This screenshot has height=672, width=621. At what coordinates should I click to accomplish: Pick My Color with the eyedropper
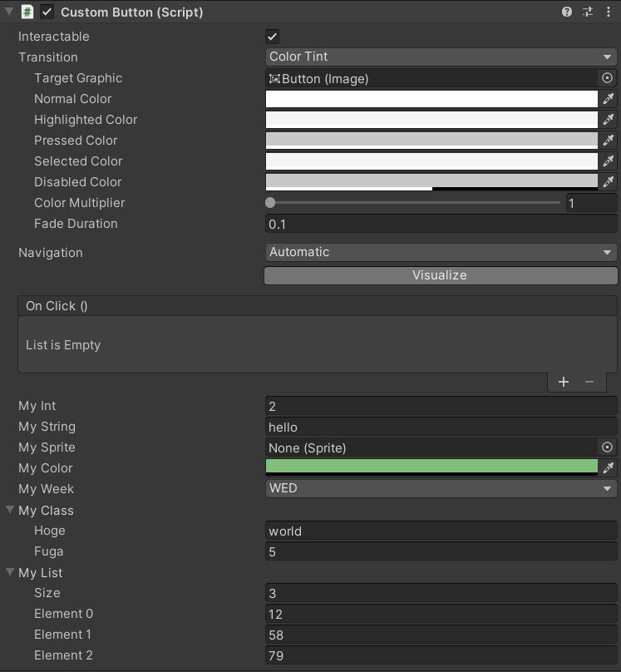tap(609, 467)
